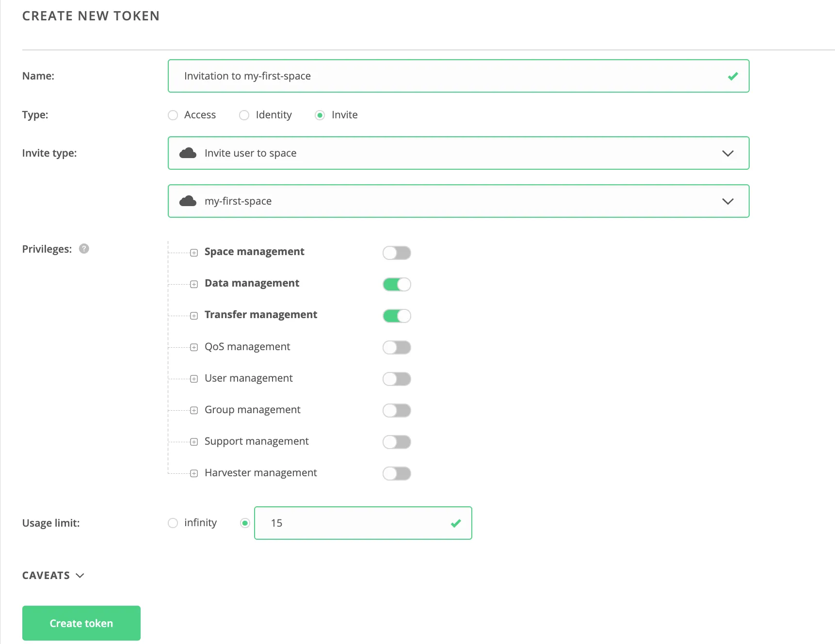Enable Support management privileges
This screenshot has height=644, width=835.
[x=397, y=442]
